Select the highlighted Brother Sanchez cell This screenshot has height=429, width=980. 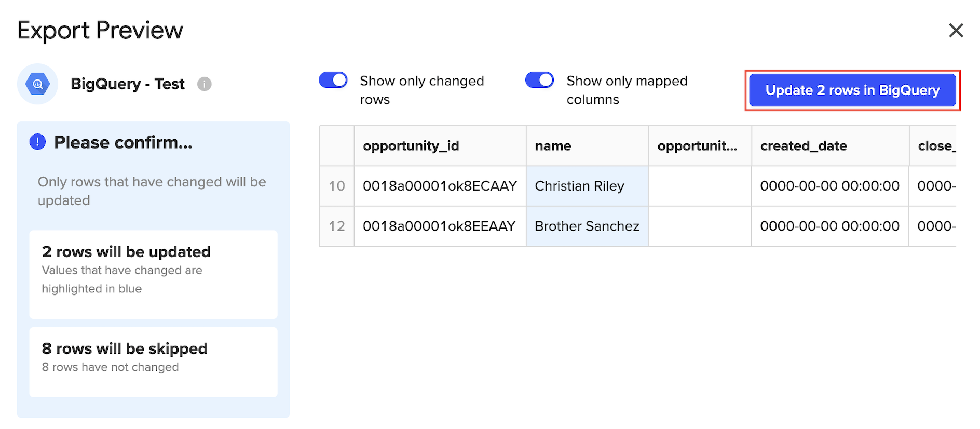pyautogui.click(x=587, y=226)
